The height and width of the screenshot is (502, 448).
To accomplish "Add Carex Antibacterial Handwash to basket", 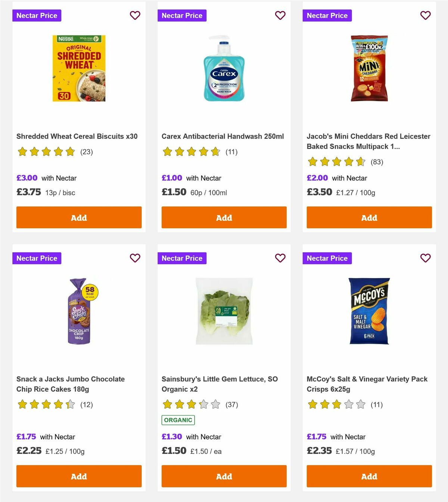I will click(224, 217).
